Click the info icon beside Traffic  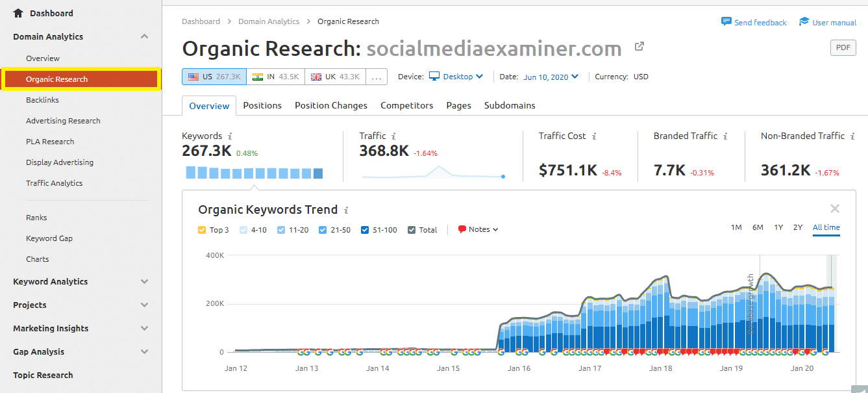[x=393, y=136]
